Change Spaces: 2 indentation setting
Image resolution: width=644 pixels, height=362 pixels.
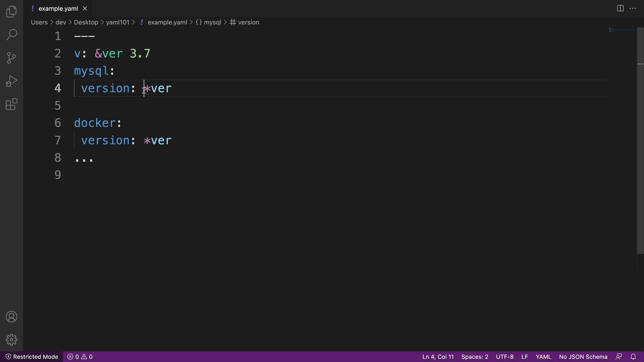click(x=475, y=356)
